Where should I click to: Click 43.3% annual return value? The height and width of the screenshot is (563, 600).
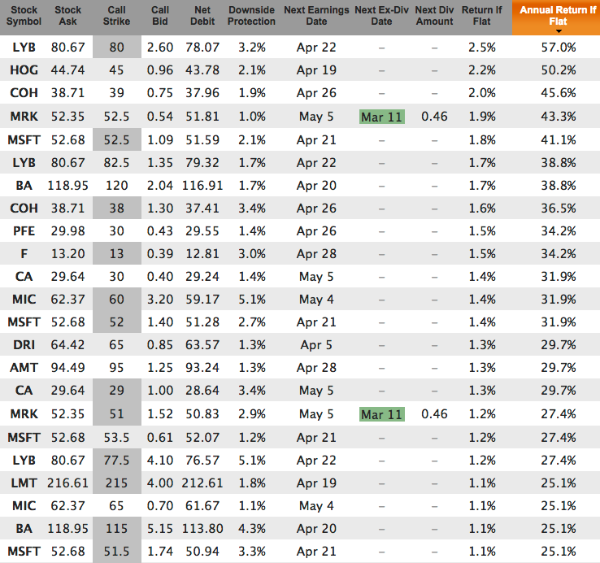click(x=558, y=117)
